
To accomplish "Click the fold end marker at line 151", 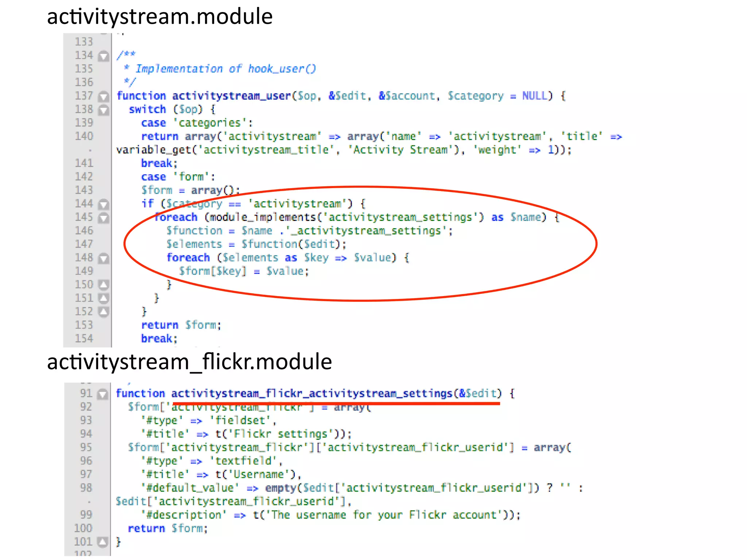I will (104, 298).
